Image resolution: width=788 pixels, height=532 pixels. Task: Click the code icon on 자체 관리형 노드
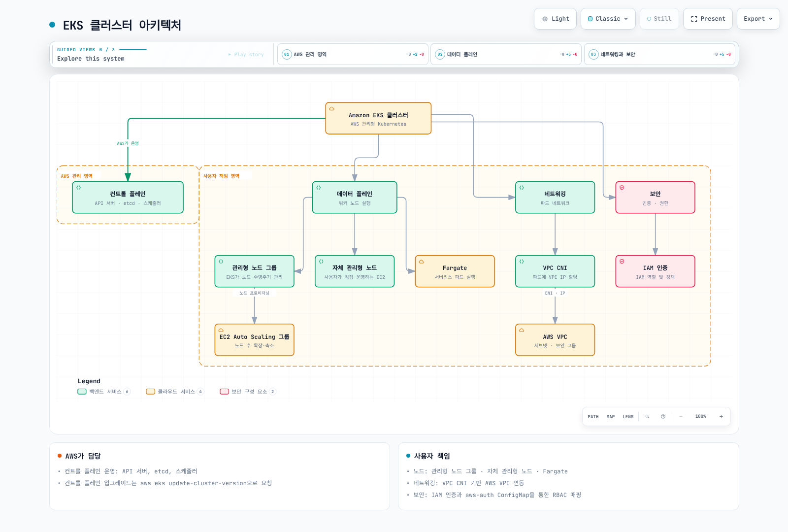(321, 262)
